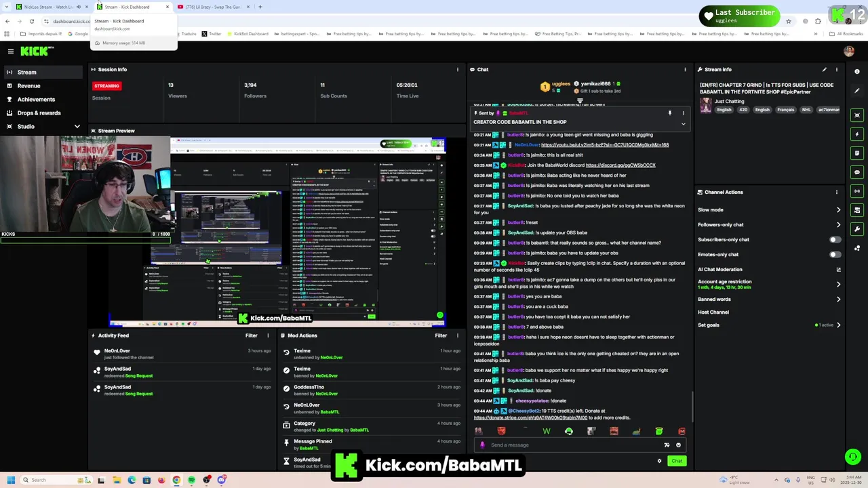Screen dimensions: 868x488
Task: Expand Set goals options
Action: point(839,325)
